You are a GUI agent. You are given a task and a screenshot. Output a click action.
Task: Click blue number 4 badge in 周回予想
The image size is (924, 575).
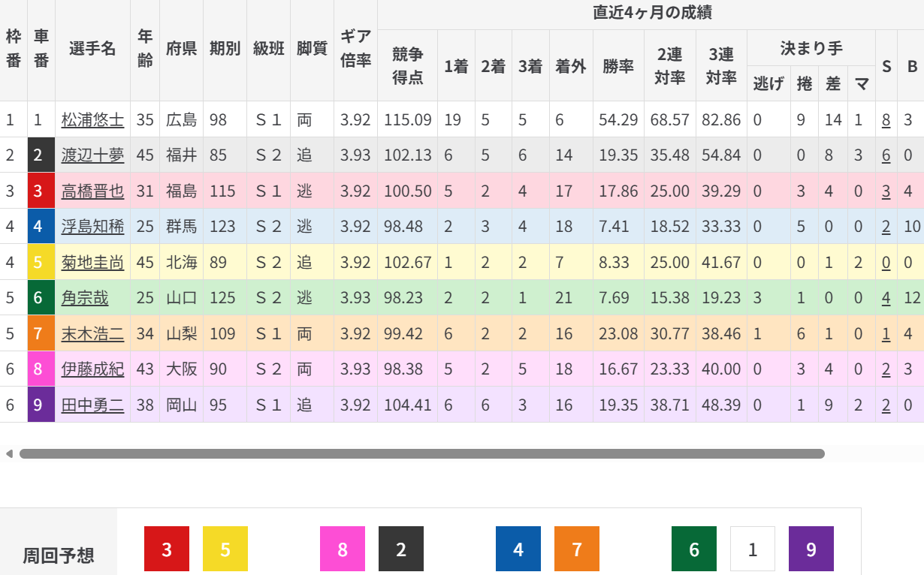point(518,549)
